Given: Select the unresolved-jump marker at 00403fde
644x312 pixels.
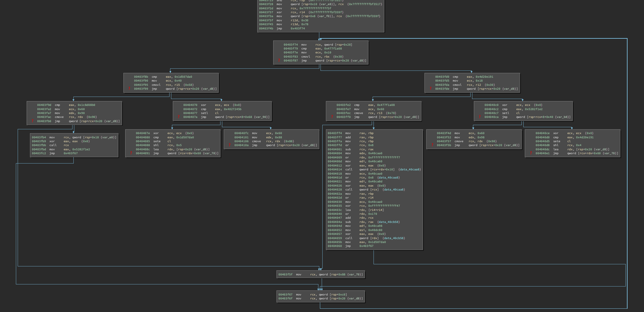Looking at the screenshot, I should [x=430, y=89].
